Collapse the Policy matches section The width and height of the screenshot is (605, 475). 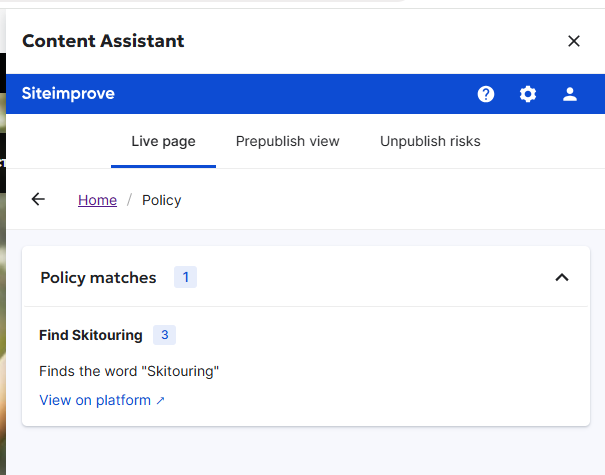click(x=562, y=277)
